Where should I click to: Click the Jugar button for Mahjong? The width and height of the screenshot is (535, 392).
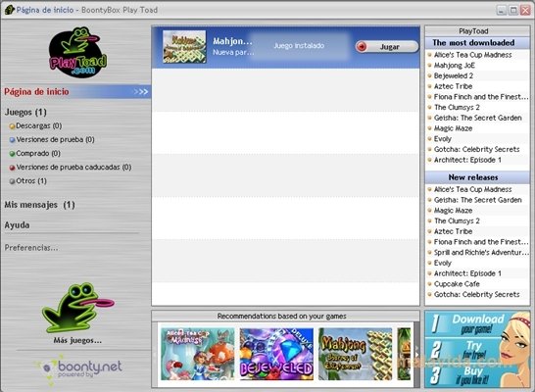pos(387,46)
